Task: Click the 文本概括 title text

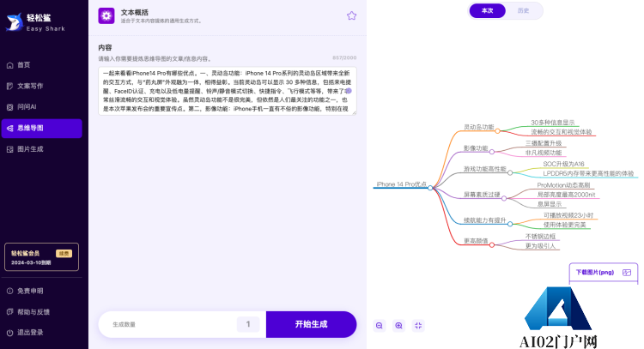Action: (x=135, y=12)
